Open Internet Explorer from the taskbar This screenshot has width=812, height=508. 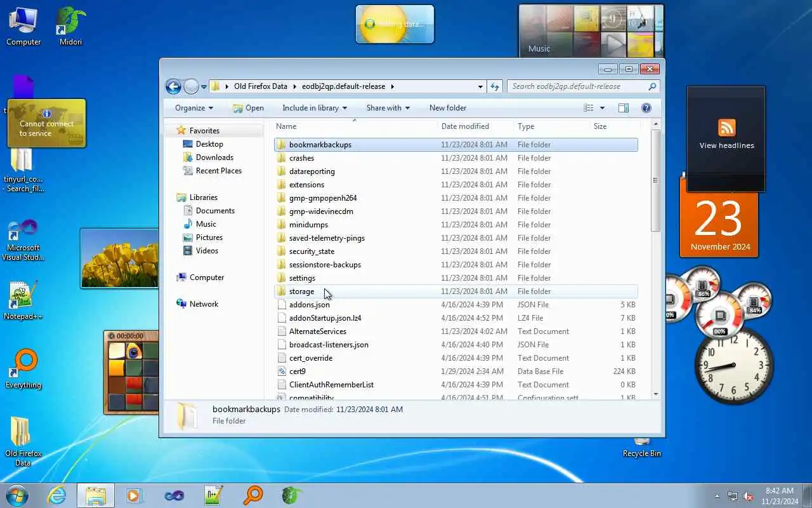point(57,495)
